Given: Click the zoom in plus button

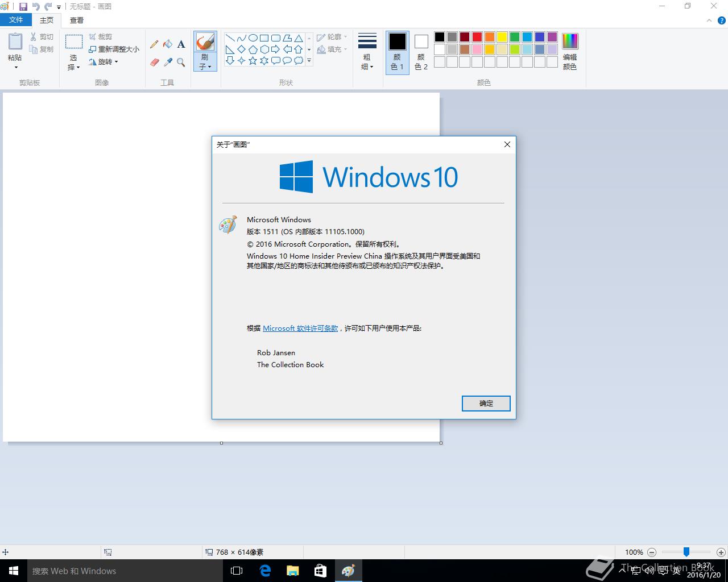Looking at the screenshot, I should click(x=721, y=552).
